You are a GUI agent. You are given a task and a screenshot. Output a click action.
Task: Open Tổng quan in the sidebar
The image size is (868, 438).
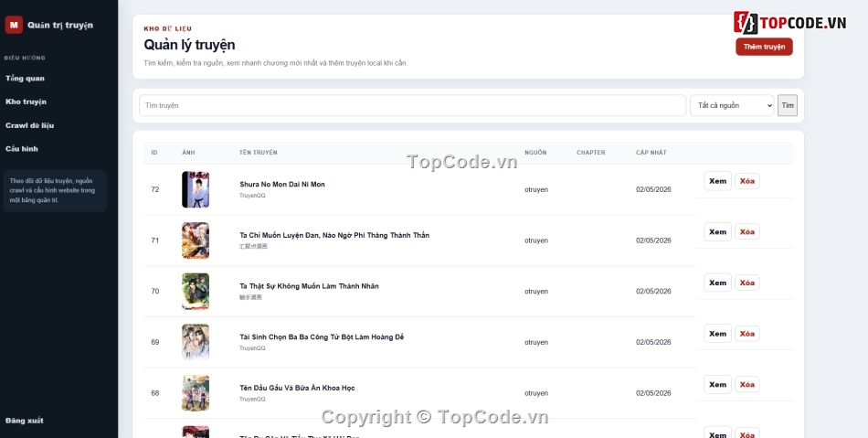point(25,78)
